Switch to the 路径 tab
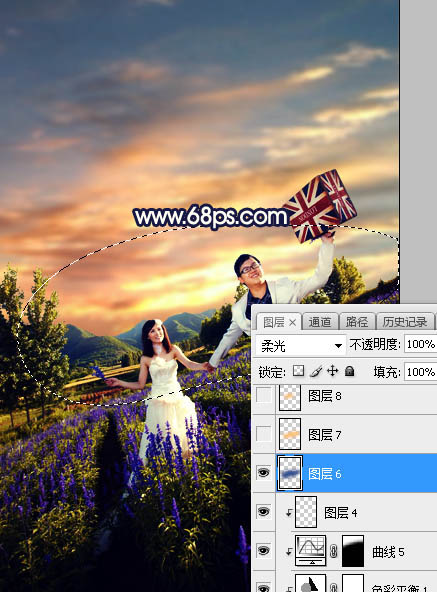Viewport: 437px width, 592px height. [x=357, y=322]
